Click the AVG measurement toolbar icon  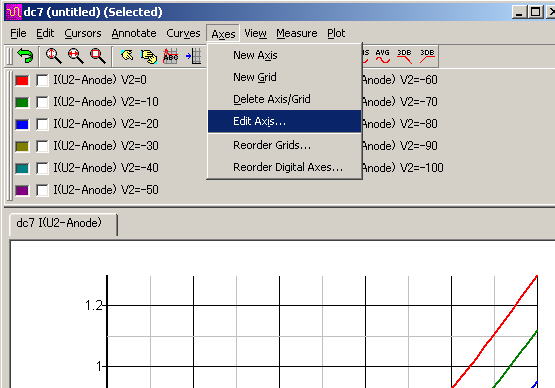(383, 56)
